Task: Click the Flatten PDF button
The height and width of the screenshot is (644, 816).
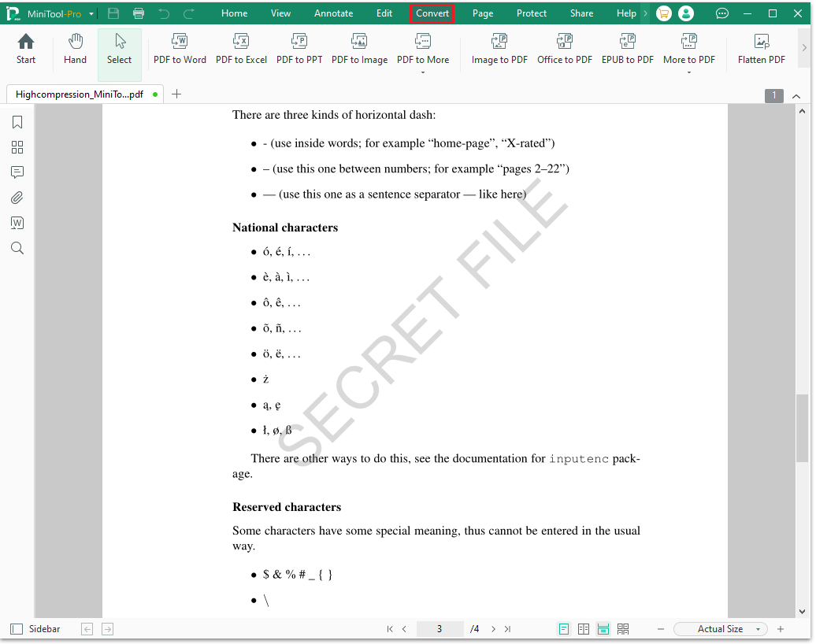Action: click(761, 51)
